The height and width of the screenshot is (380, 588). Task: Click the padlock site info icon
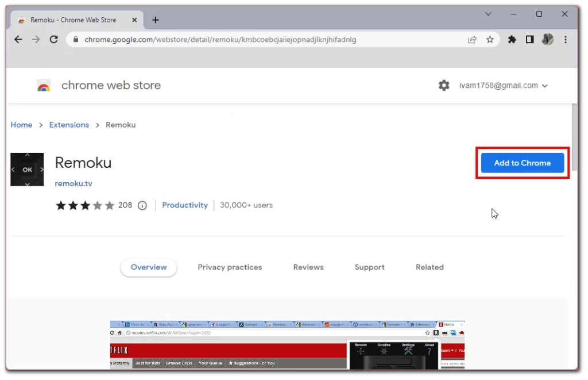click(x=76, y=40)
